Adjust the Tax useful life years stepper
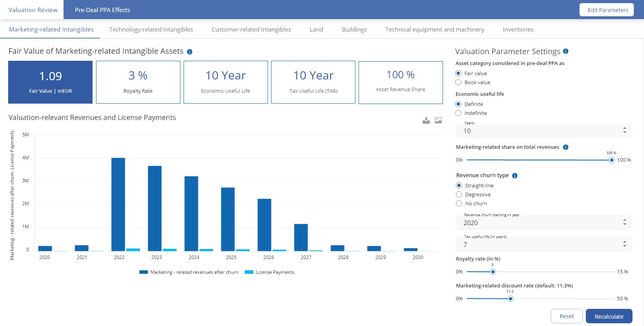Image resolution: width=644 pixels, height=326 pixels. (x=625, y=244)
